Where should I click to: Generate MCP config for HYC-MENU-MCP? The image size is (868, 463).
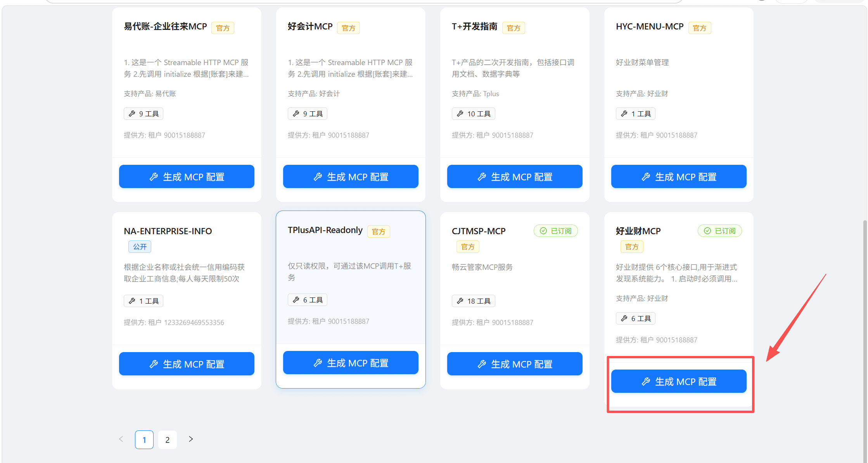679,176
